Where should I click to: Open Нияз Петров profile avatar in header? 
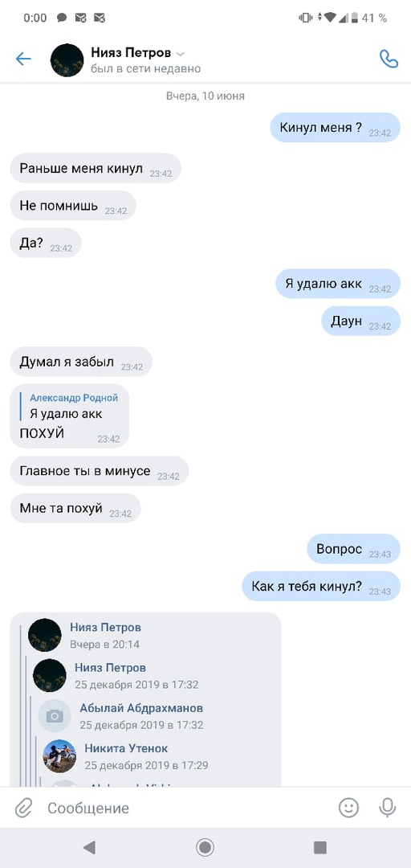[67, 60]
